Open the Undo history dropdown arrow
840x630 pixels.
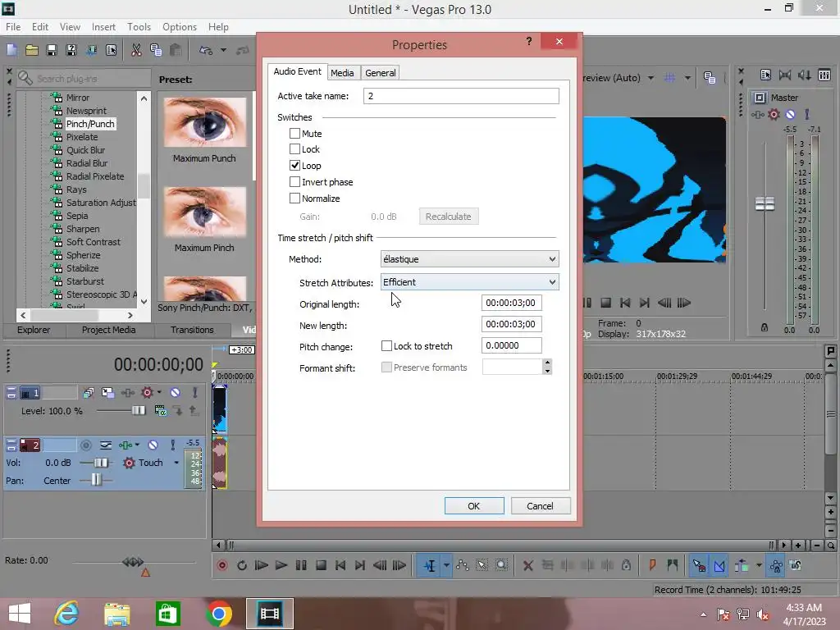pyautogui.click(x=223, y=50)
